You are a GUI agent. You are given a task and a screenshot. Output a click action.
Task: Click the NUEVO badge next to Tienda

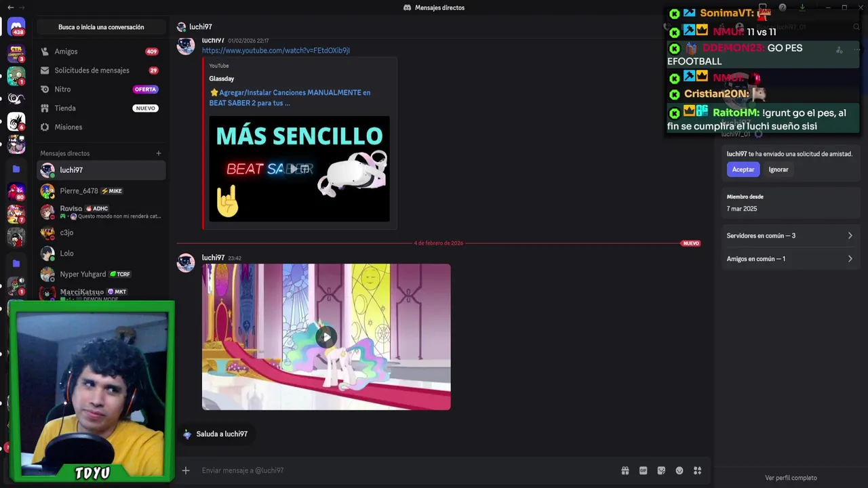pos(145,108)
